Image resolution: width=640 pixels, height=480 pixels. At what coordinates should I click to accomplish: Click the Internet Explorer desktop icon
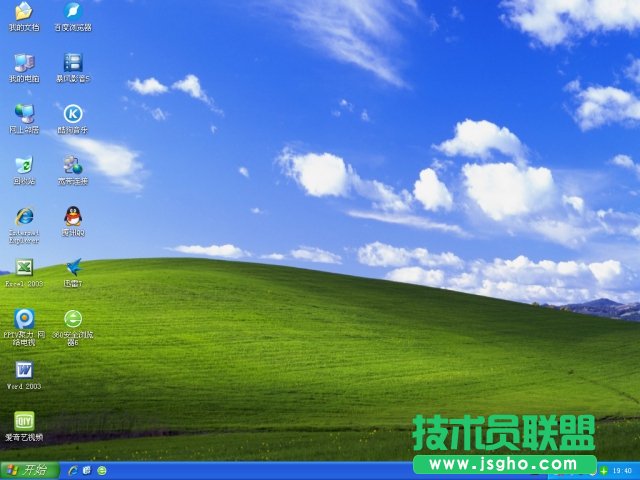click(x=23, y=216)
